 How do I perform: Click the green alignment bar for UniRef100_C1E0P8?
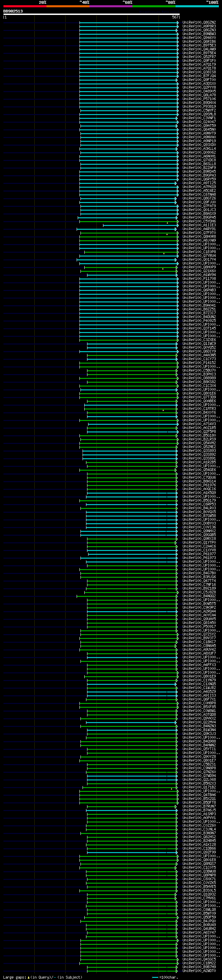[x=131, y=252]
